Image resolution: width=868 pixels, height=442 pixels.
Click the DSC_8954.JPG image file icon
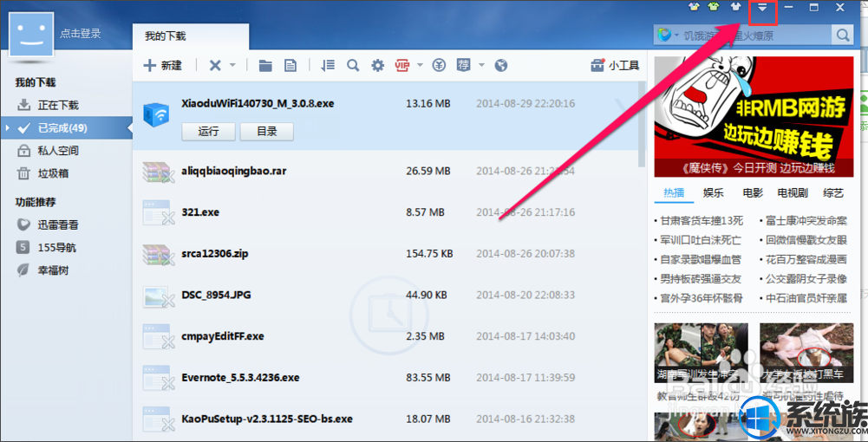click(159, 296)
